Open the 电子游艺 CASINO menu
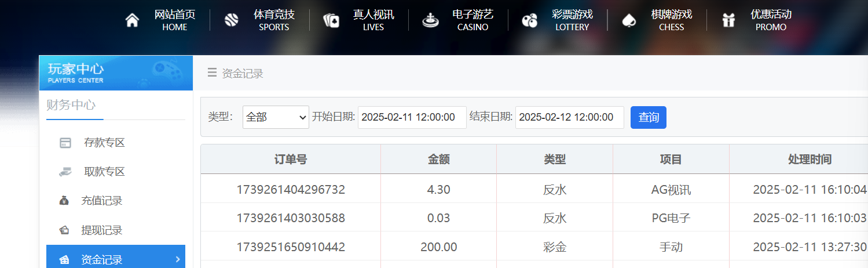Screen dimensions: 868x268 tap(473, 20)
